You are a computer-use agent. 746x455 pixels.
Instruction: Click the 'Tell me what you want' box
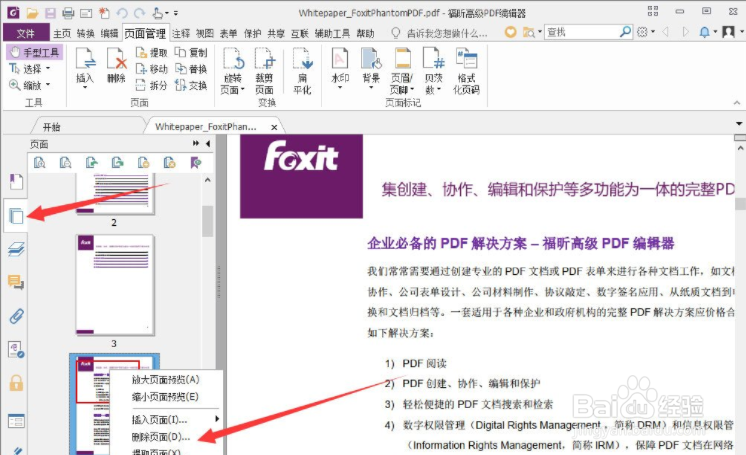coord(440,33)
